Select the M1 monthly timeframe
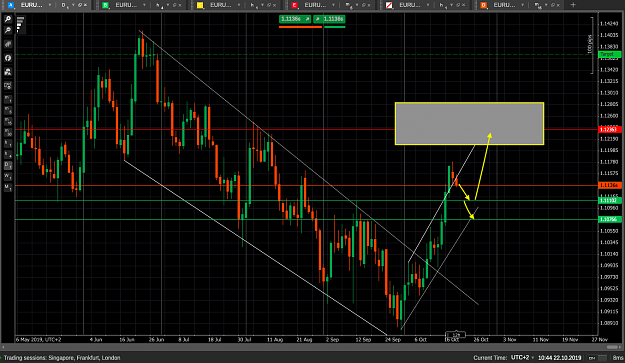Image resolution: width=625 pixels, height=363 pixels. coord(8,187)
